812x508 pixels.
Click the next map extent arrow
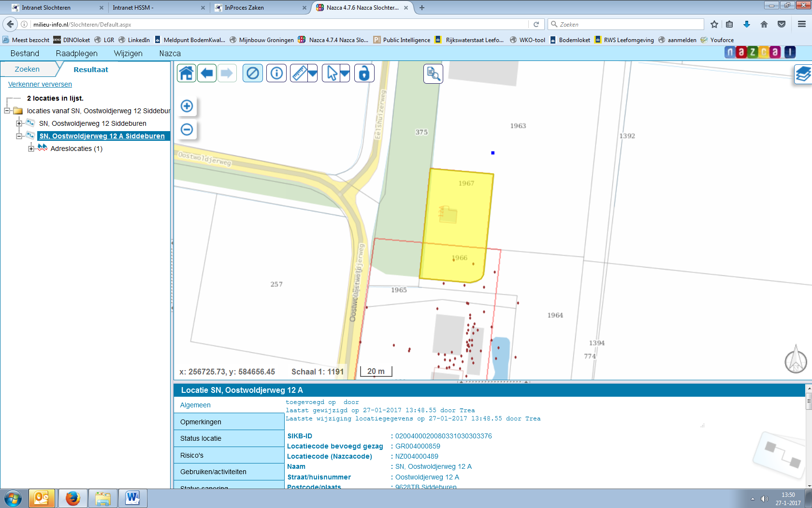pyautogui.click(x=227, y=73)
